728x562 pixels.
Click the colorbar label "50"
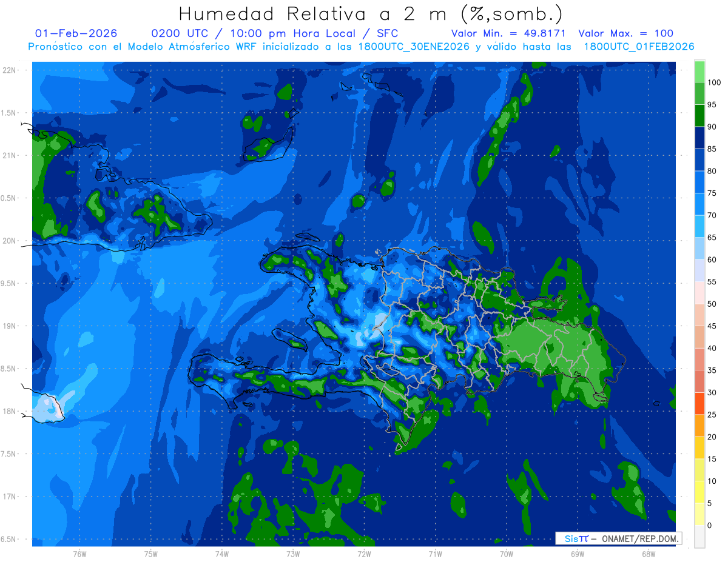[712, 304]
